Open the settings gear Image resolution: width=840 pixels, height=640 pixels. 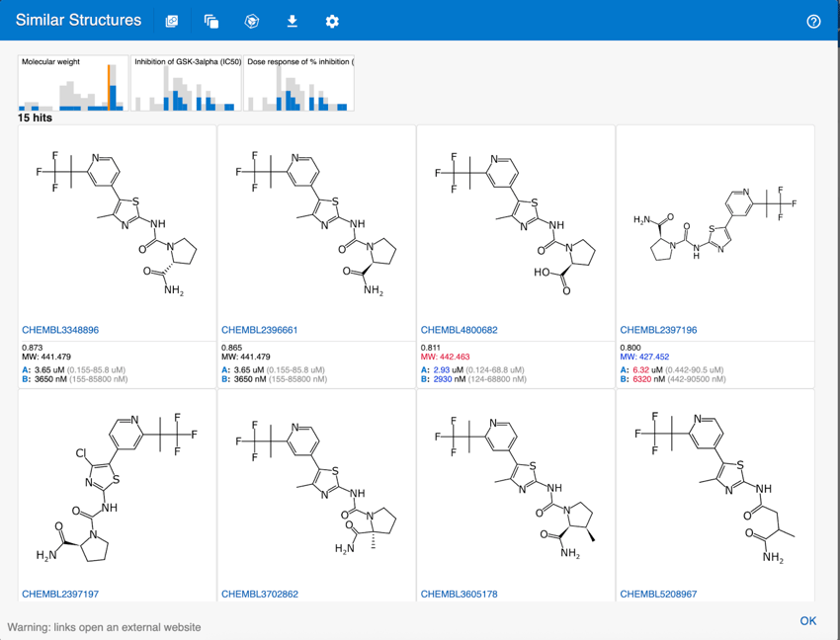[x=332, y=21]
